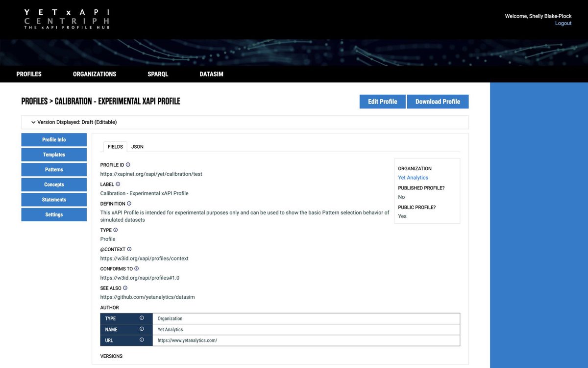Image resolution: width=588 pixels, height=368 pixels.
Task: Click the Edit Profile button
Action: 383,102
